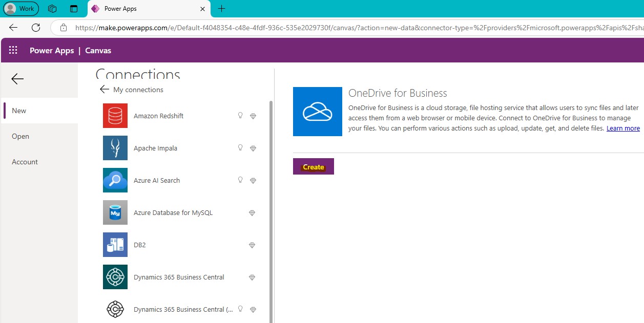Viewport: 644px width, 323px height.
Task: Open the Learn more link
Action: click(x=623, y=128)
